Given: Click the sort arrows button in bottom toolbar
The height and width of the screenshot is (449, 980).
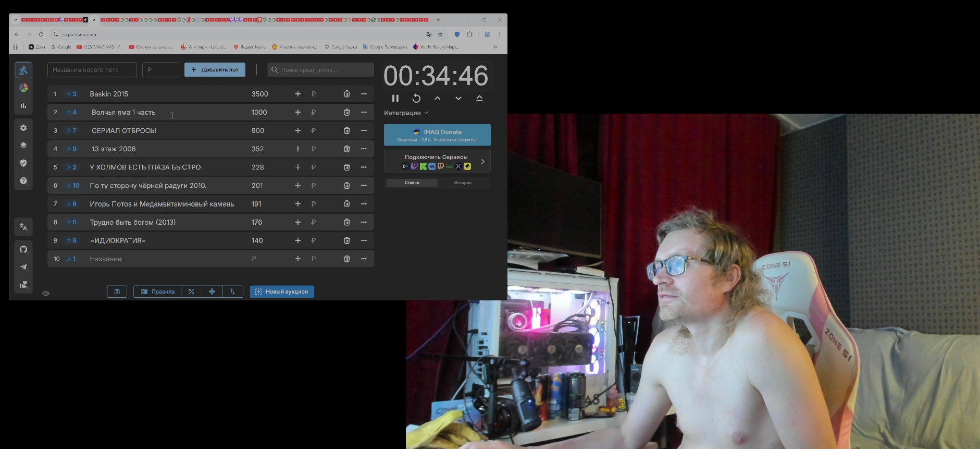Looking at the screenshot, I should (233, 292).
